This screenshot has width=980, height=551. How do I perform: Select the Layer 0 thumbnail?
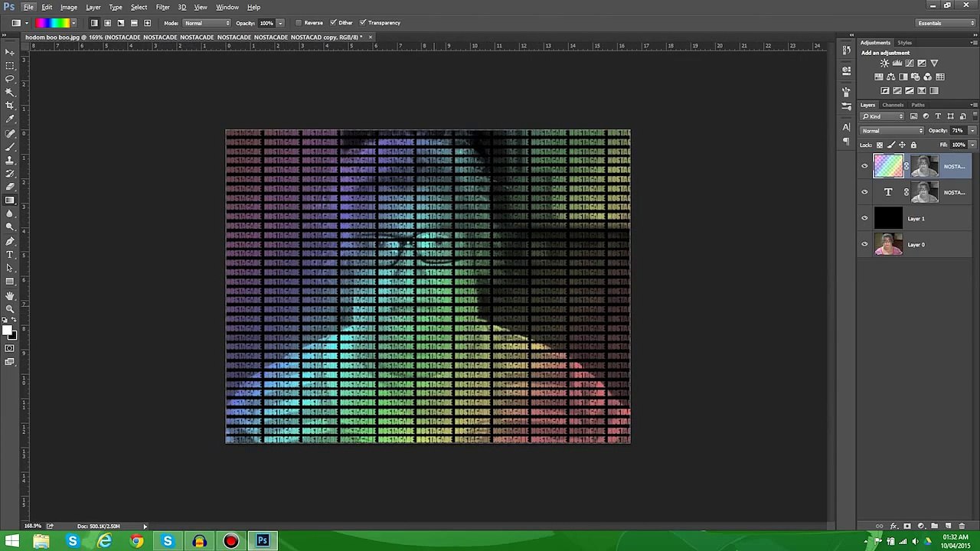pyautogui.click(x=888, y=245)
